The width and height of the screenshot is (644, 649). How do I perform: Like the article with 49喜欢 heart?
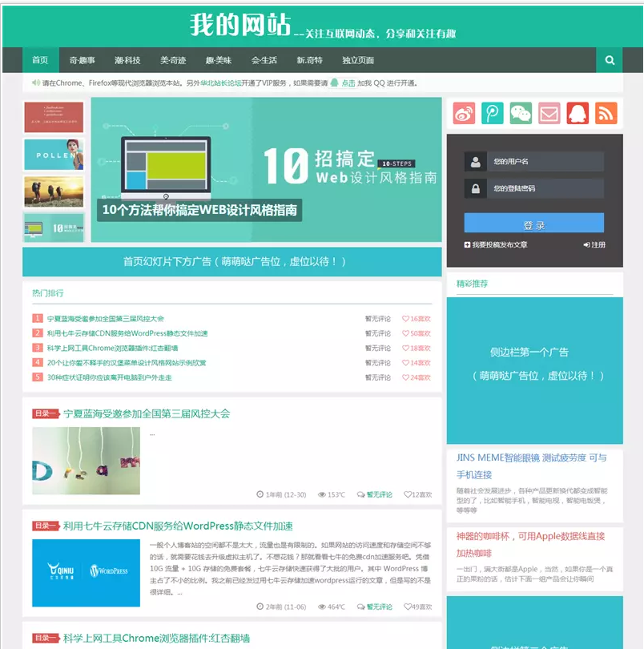[x=408, y=607]
